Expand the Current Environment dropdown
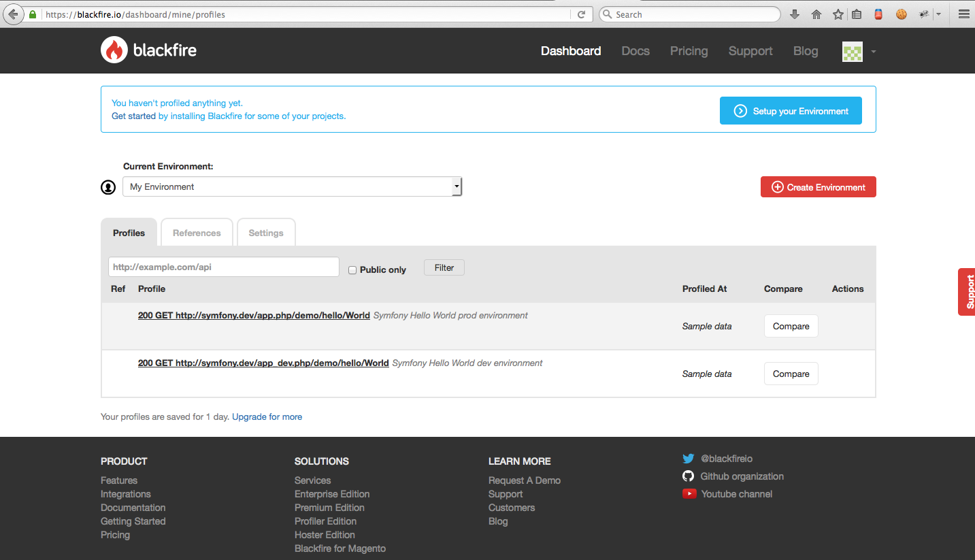 point(292,186)
